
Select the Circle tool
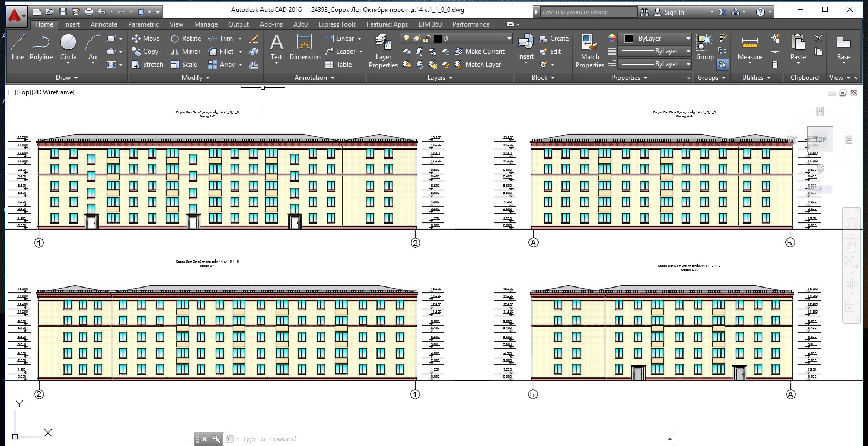click(x=68, y=47)
